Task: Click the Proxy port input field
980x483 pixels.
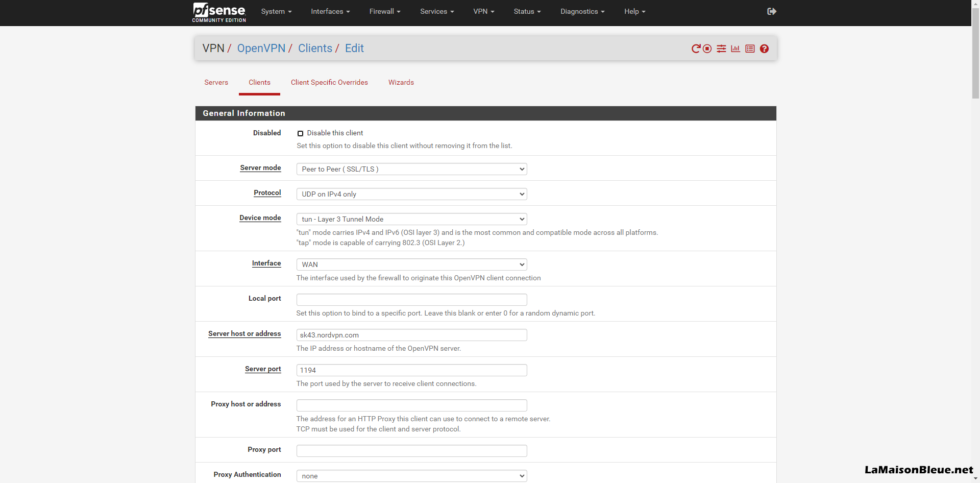Action: [x=411, y=451]
